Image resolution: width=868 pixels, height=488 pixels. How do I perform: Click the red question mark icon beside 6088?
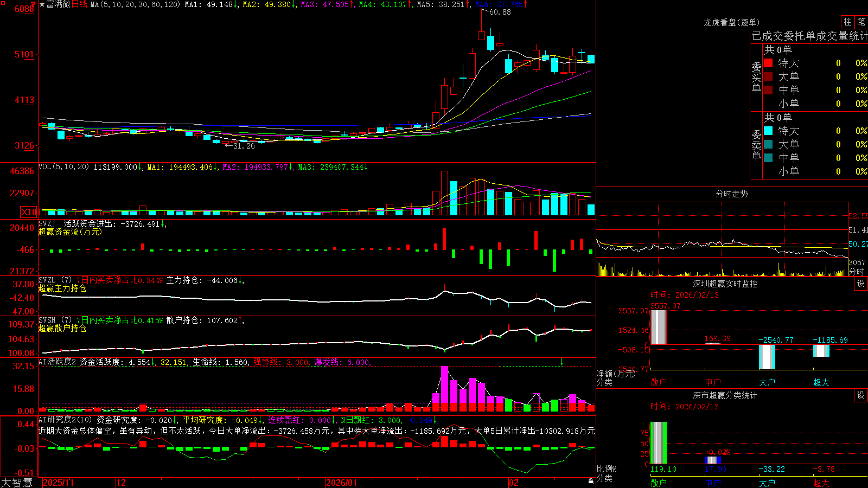point(34,5)
